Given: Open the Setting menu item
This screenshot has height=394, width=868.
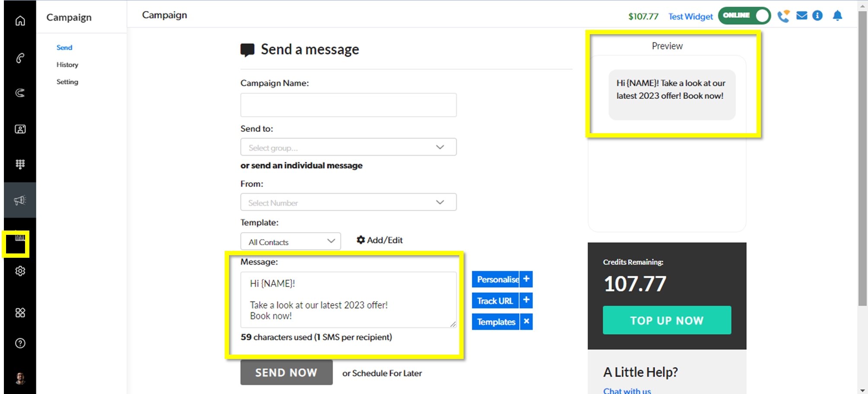Looking at the screenshot, I should click(x=67, y=82).
